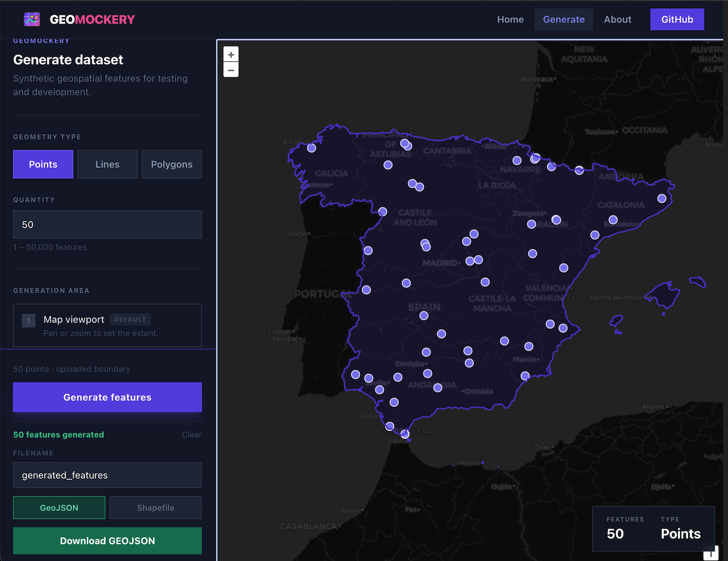The height and width of the screenshot is (561, 728).
Task: Switch geometry type to Lines
Action: 107,164
